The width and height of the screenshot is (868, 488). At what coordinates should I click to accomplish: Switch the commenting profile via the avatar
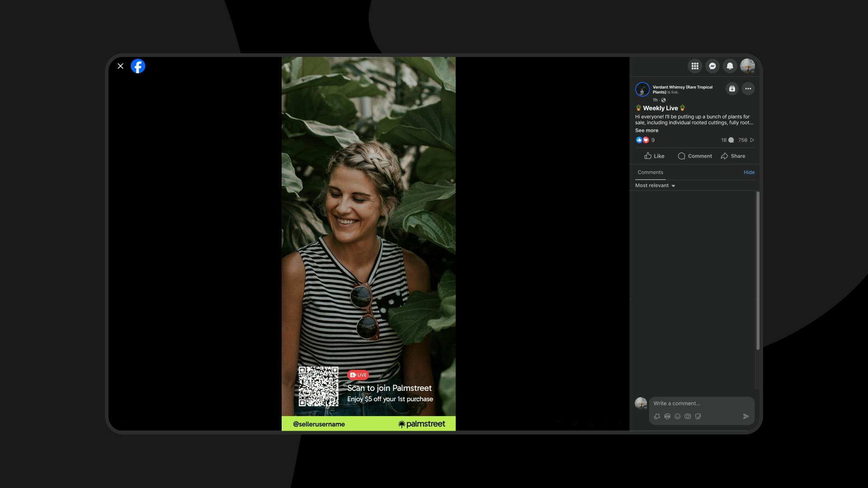(x=641, y=403)
